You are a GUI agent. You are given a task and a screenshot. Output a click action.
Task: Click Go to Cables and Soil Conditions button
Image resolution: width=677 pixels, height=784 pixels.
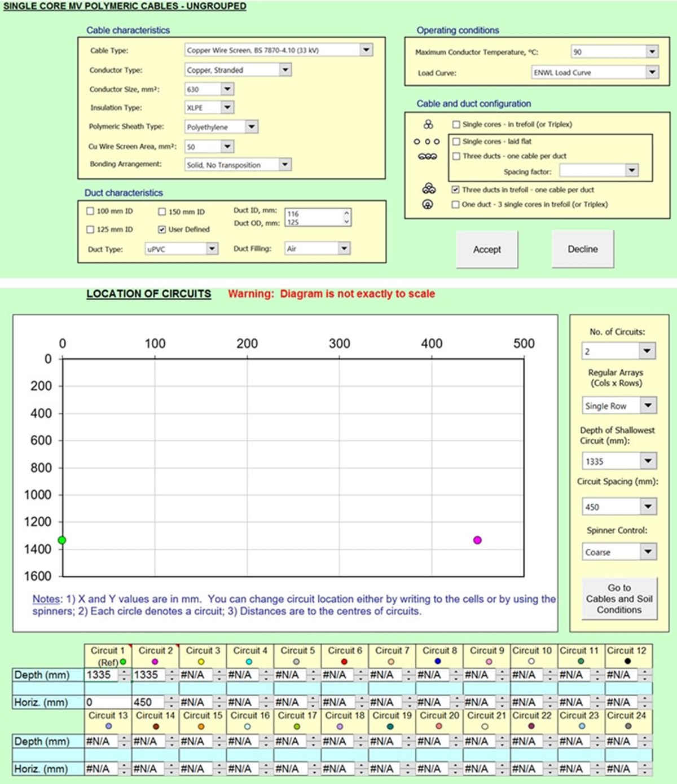coord(619,599)
